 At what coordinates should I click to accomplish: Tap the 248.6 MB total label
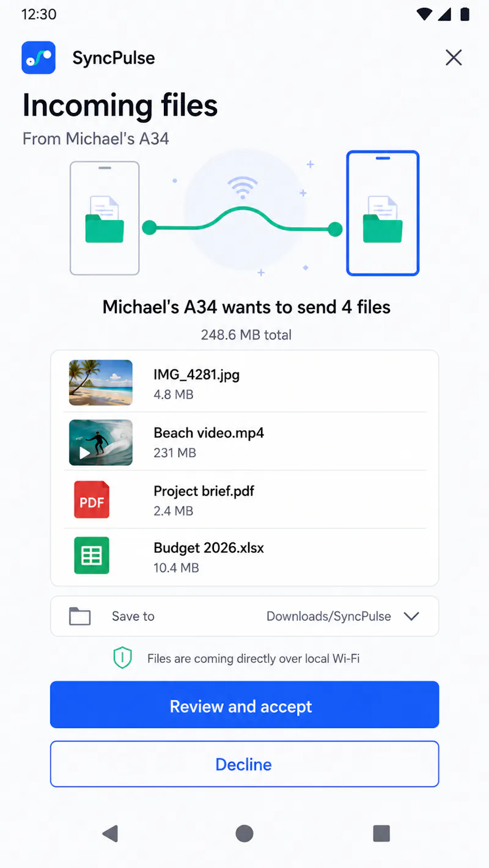coord(246,335)
